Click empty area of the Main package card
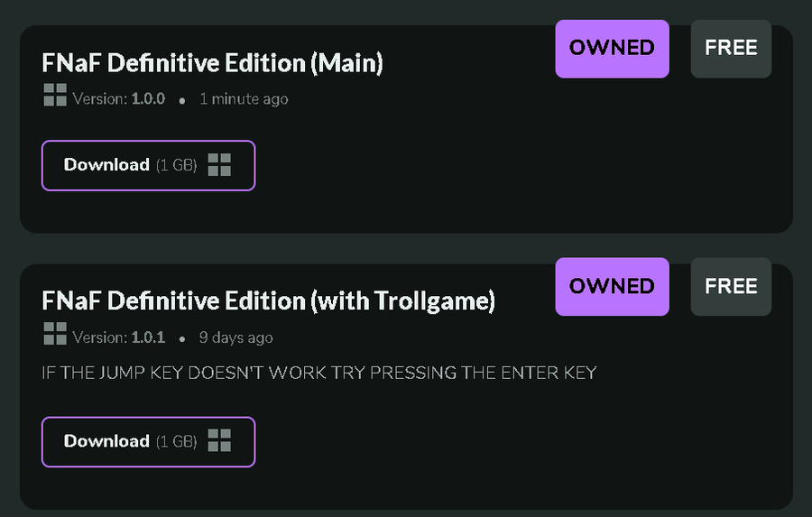812x517 pixels. 518,166
